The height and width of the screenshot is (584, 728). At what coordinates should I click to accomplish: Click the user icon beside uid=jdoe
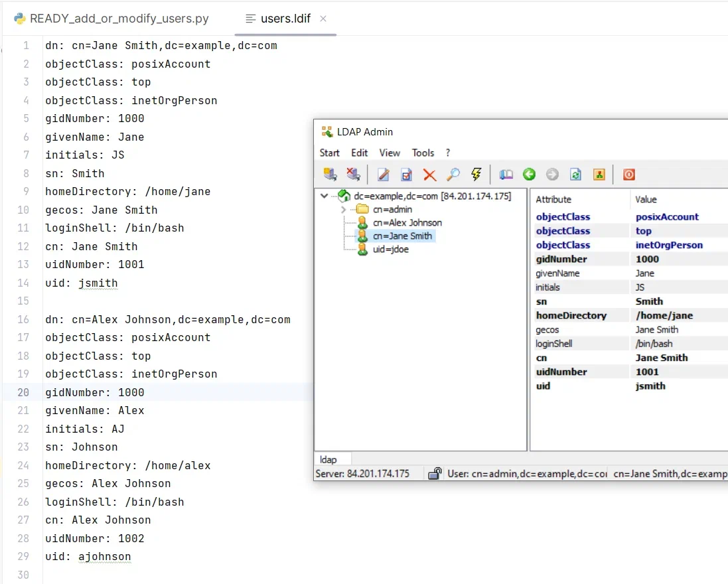[x=362, y=250]
